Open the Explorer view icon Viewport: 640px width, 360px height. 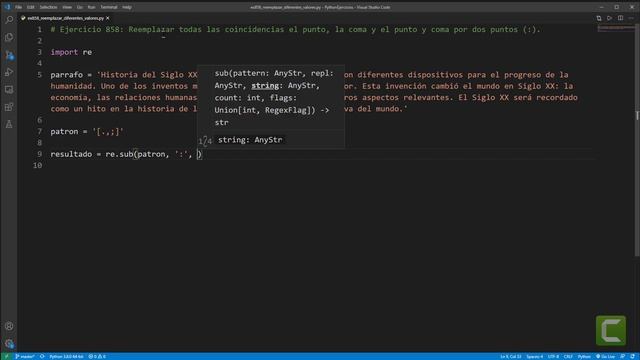(x=9, y=37)
